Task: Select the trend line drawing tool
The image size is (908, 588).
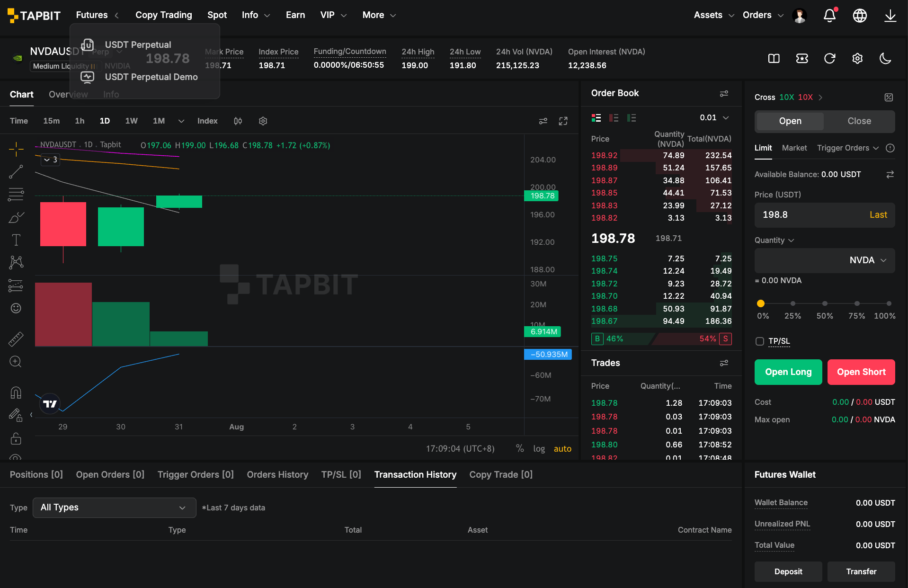Action: point(16,172)
